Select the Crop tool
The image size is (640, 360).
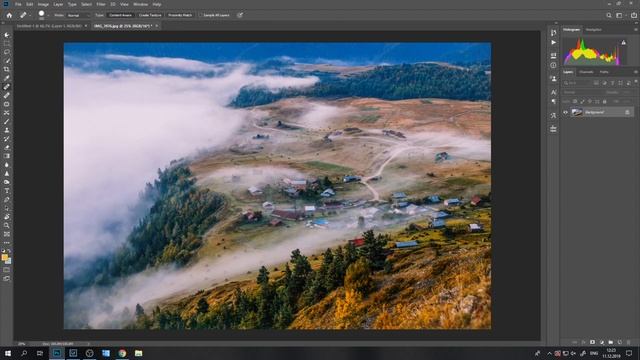[x=7, y=69]
